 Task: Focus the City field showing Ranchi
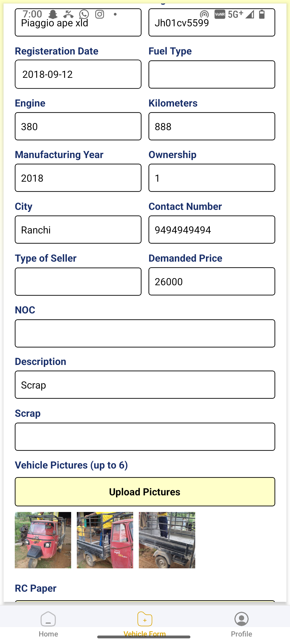pos(78,229)
